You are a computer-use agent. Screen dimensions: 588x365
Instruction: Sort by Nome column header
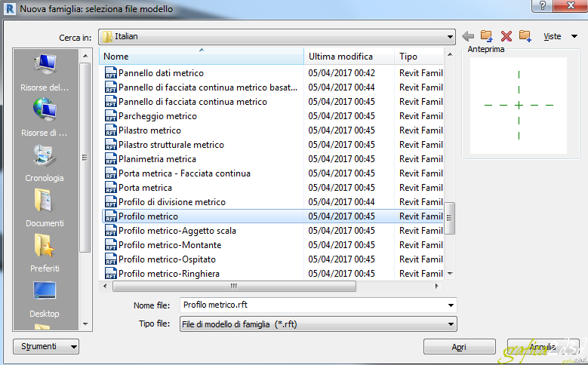point(202,57)
